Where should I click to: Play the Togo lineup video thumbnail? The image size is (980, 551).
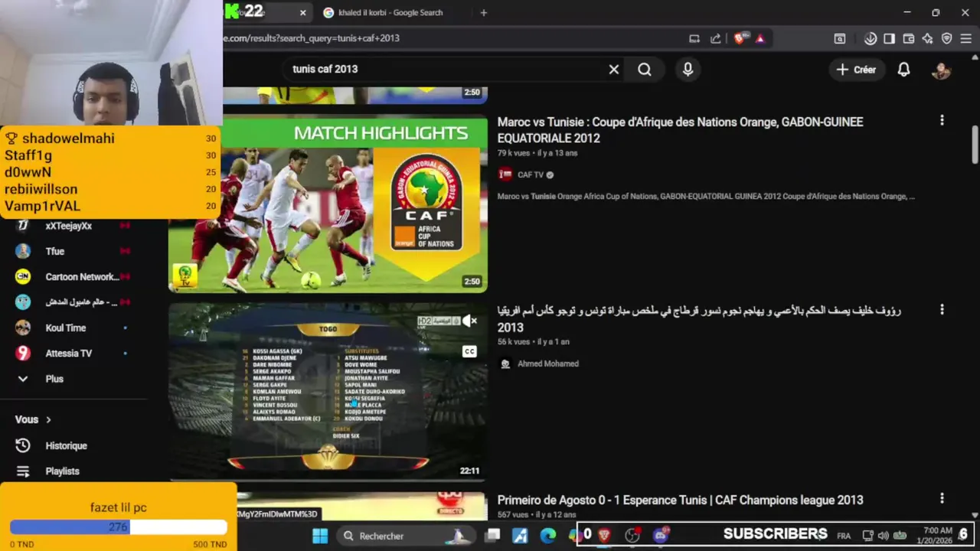coord(328,391)
